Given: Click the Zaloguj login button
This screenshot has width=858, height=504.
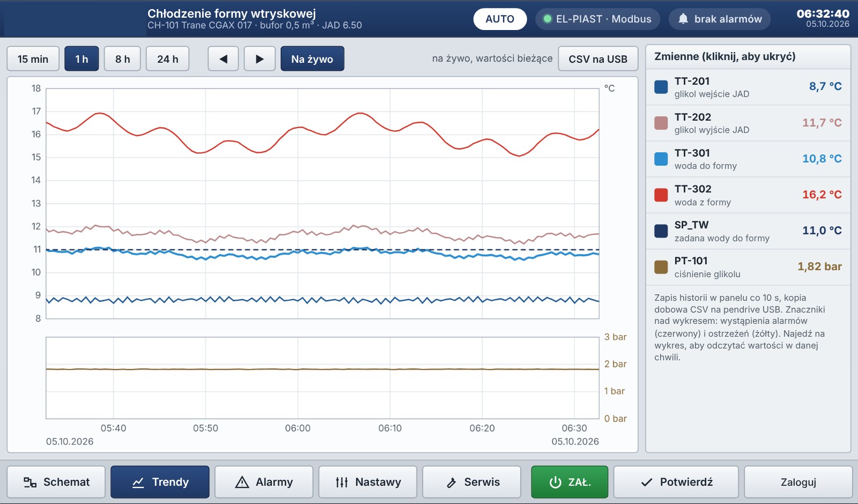Looking at the screenshot, I should (x=798, y=482).
